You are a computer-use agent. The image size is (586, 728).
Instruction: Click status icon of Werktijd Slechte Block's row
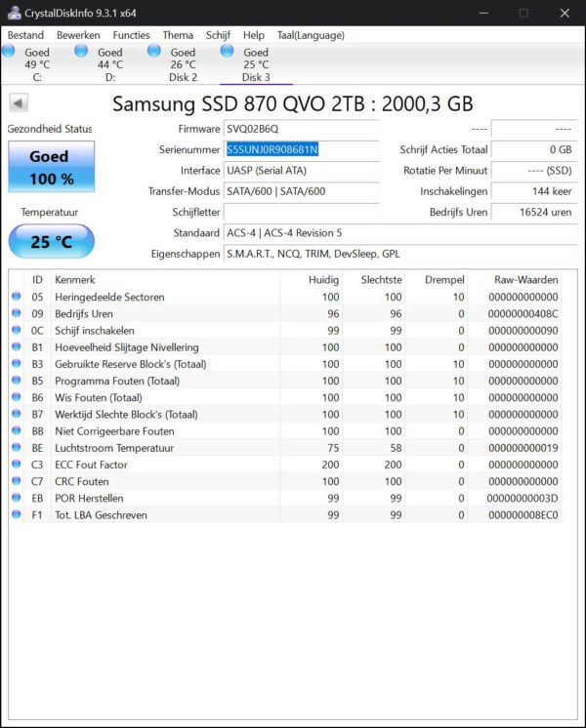17,413
